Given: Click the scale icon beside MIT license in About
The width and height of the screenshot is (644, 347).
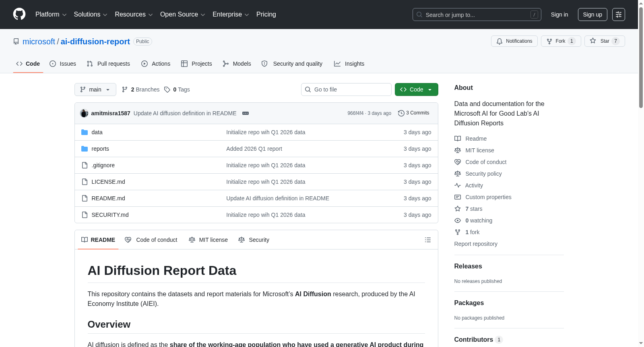Looking at the screenshot, I should point(458,150).
